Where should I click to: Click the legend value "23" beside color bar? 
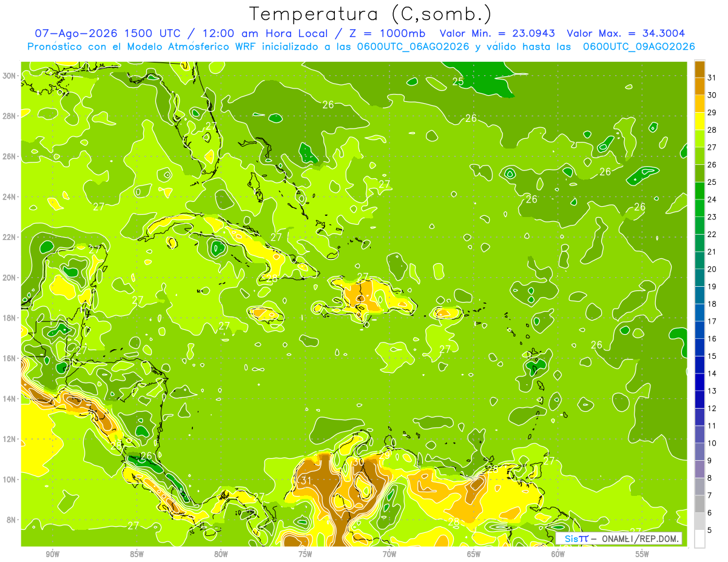click(712, 217)
